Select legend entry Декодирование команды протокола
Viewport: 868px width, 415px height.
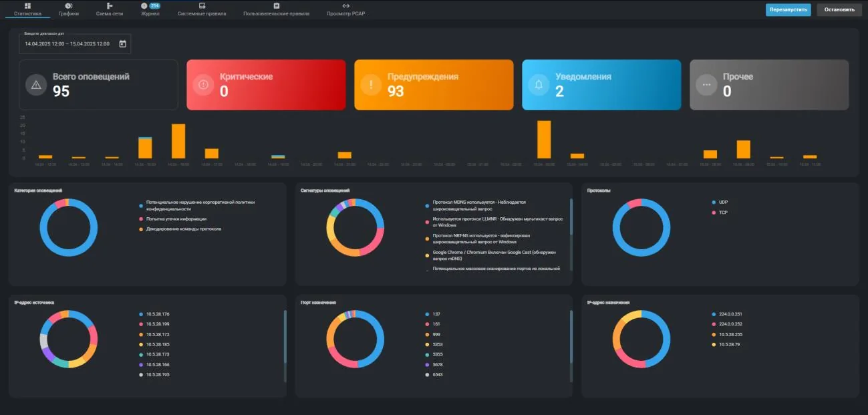[x=180, y=229]
